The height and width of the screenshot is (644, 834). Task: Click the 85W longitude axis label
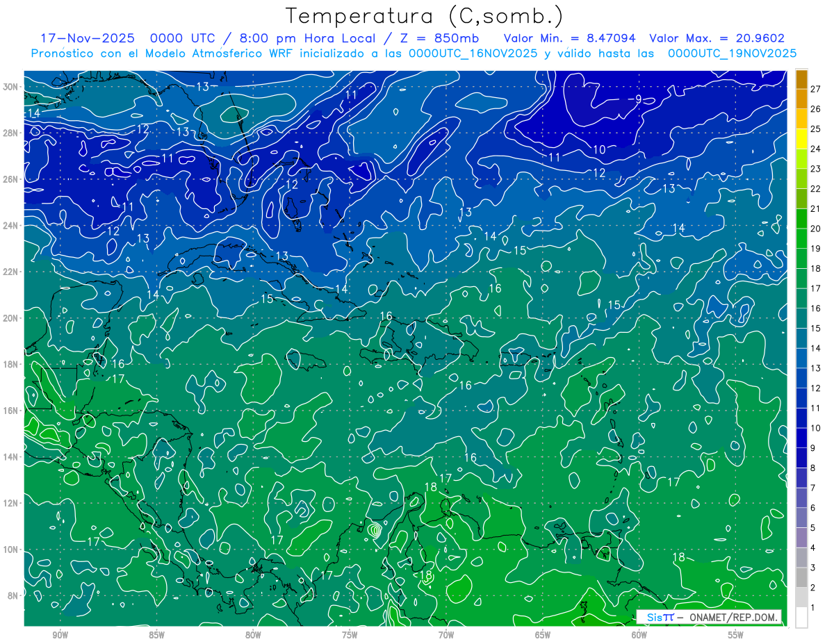157,635
